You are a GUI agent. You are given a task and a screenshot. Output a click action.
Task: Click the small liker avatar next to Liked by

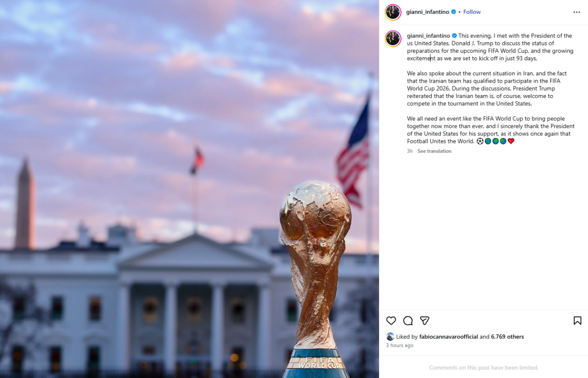pyautogui.click(x=390, y=337)
